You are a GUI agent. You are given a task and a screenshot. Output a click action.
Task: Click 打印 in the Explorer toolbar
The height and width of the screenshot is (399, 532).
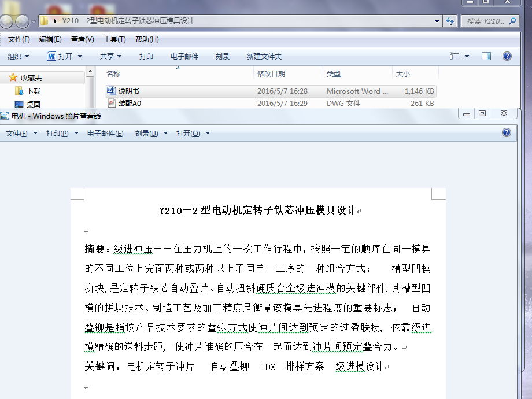[147, 56]
